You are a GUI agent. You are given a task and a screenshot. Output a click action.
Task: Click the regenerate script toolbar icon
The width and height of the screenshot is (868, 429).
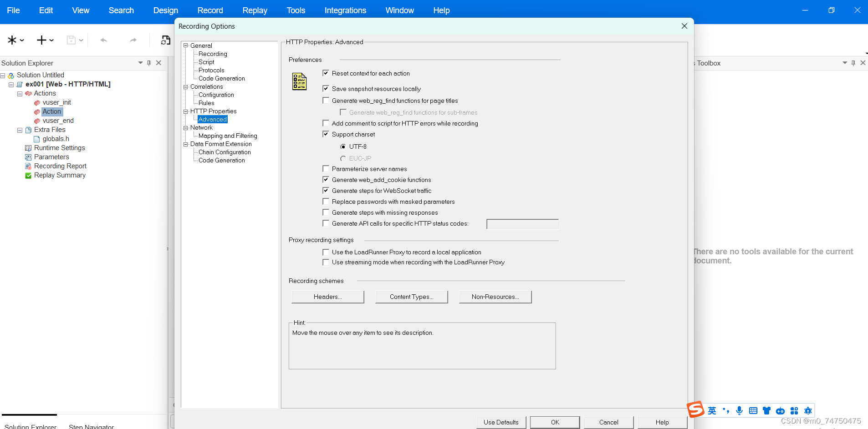click(x=165, y=40)
